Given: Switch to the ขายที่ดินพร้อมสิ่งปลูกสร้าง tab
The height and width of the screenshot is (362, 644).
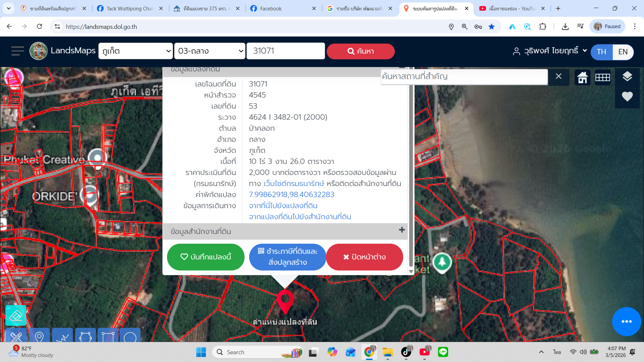Looking at the screenshot, I should 53,8.
